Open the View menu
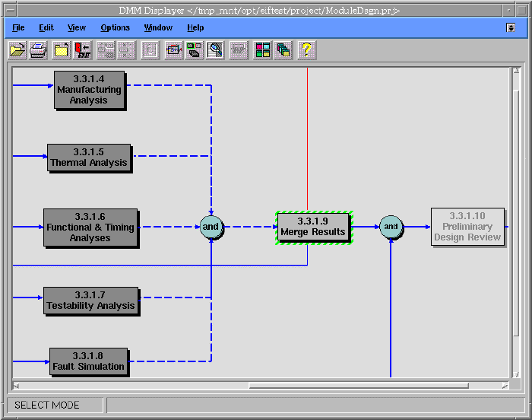 click(77, 27)
